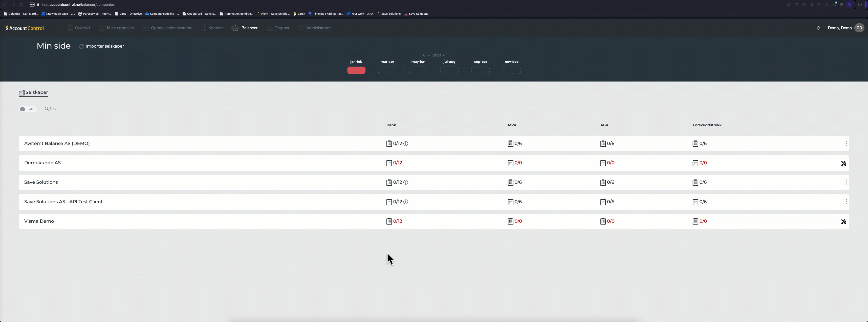868x322 pixels.
Task: Open wrench tools icon for Visma Demo
Action: coord(843,222)
